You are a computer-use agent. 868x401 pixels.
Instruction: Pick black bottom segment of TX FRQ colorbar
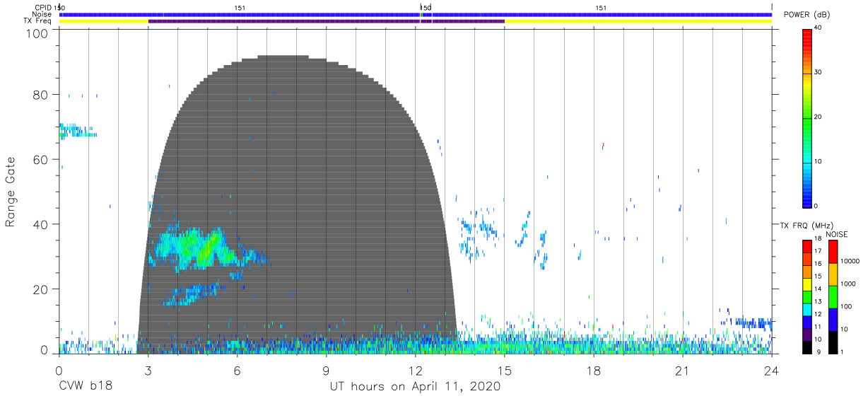pyautogui.click(x=807, y=347)
